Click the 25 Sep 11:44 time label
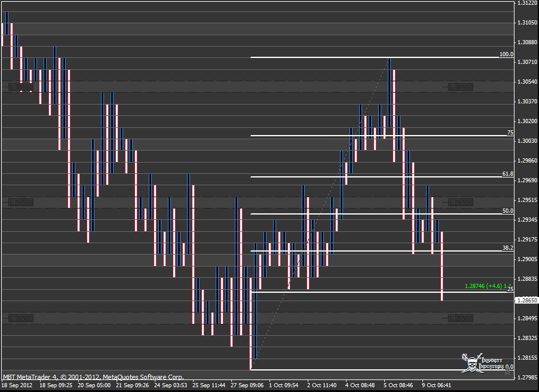Viewport: 539px width, 392px height. 209,385
